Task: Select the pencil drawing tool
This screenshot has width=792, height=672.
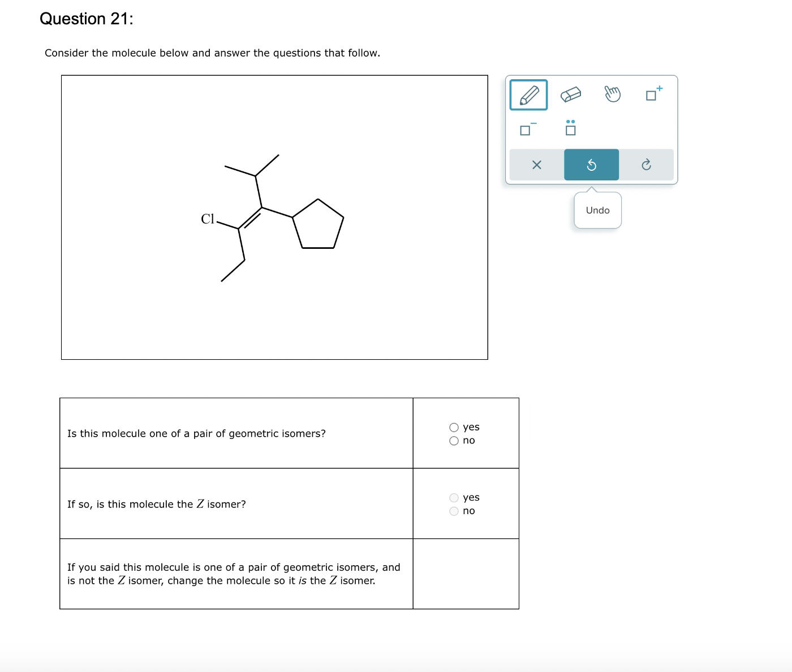Action: (x=528, y=94)
